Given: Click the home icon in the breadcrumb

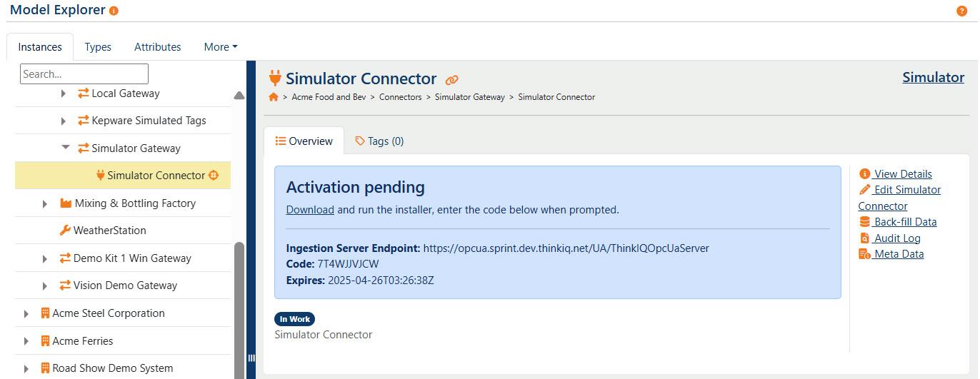Looking at the screenshot, I should tap(273, 96).
